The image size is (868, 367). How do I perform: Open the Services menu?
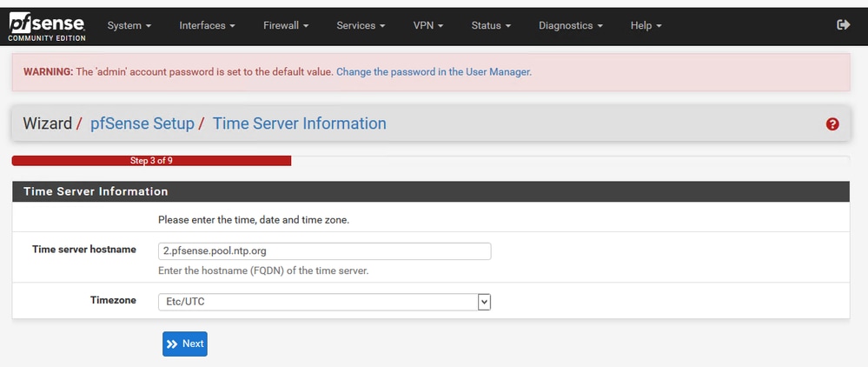[361, 25]
